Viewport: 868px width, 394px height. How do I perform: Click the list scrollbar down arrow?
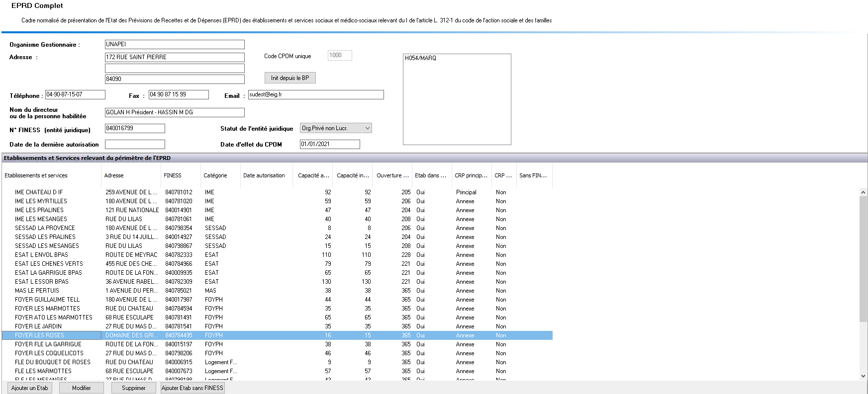[863, 376]
